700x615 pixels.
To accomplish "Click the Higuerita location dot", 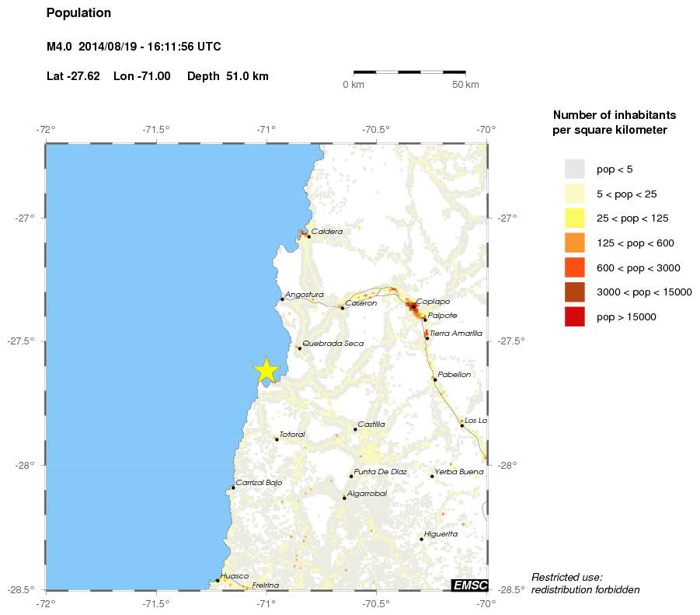I will (x=421, y=539).
